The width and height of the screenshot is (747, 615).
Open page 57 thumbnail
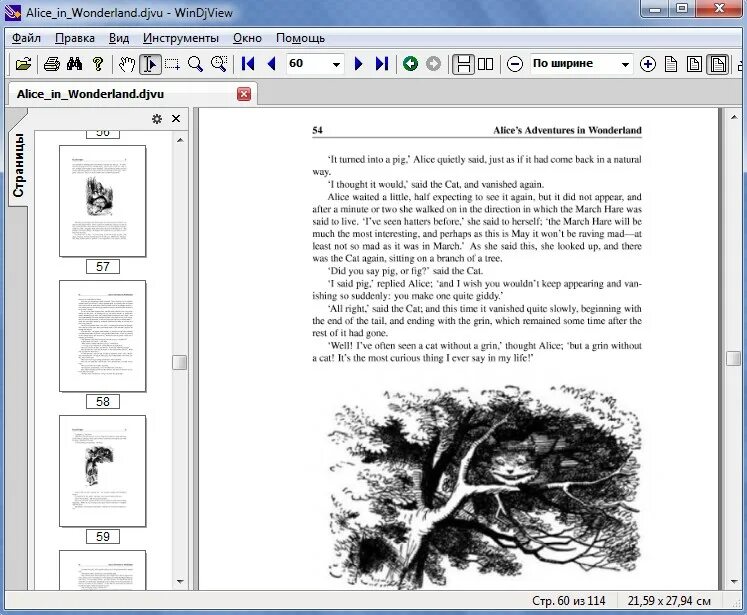pos(102,201)
